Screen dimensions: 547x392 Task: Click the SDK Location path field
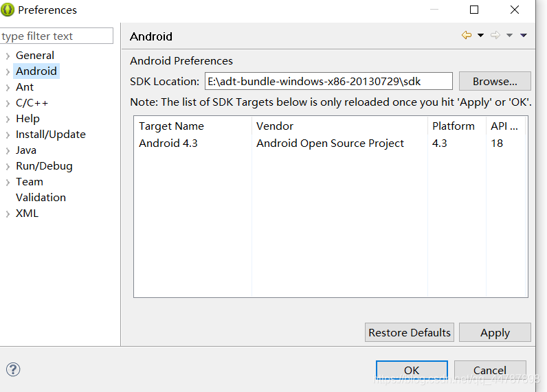328,81
